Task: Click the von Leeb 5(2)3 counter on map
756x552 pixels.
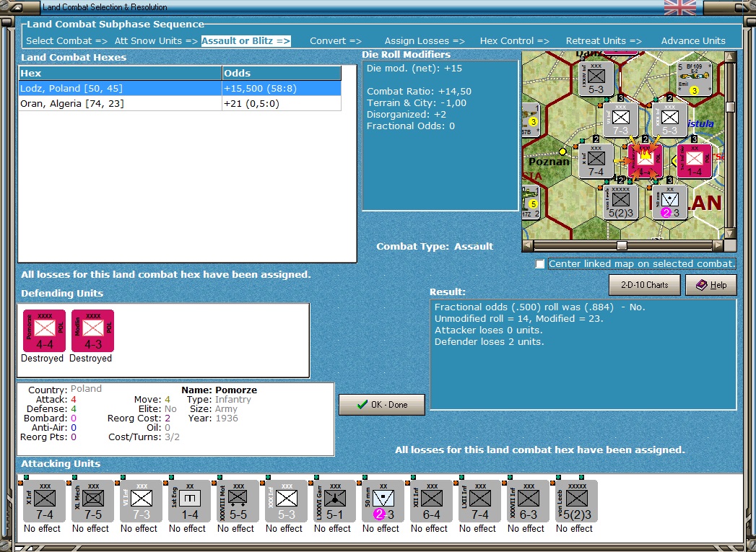Action: [x=620, y=203]
